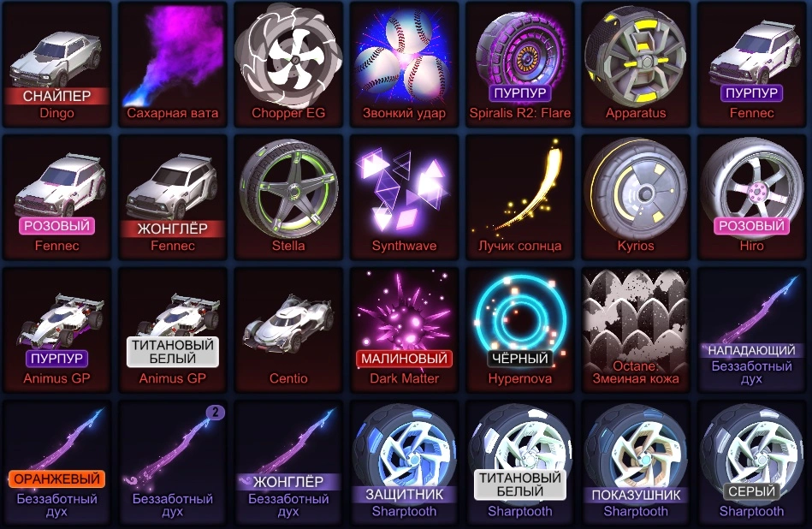Image resolution: width=812 pixels, height=529 pixels.
Task: Select the Centio car item
Action: click(288, 330)
